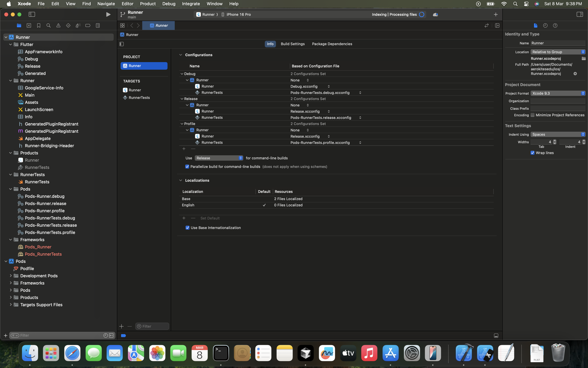Reveal full path in Finder arrow
588x368 pixels.
[x=575, y=73]
